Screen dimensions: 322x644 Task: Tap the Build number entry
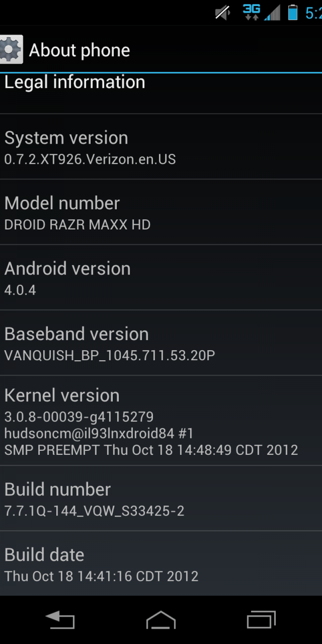[161, 498]
